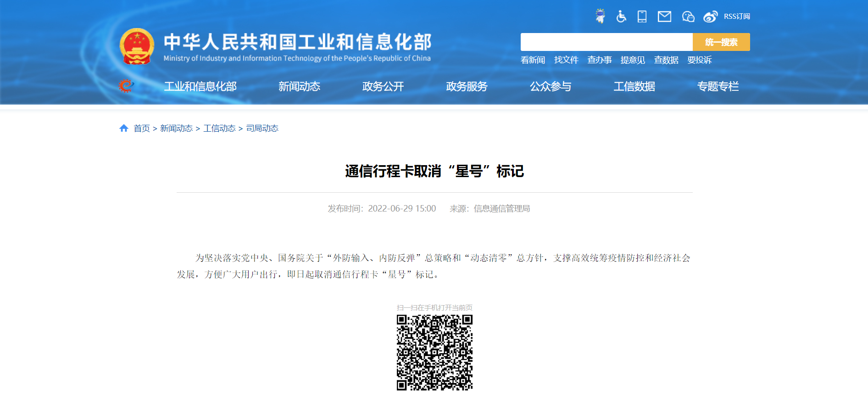Screen dimensions: 868x401
Task: Click the national emblem logo
Action: point(137,46)
